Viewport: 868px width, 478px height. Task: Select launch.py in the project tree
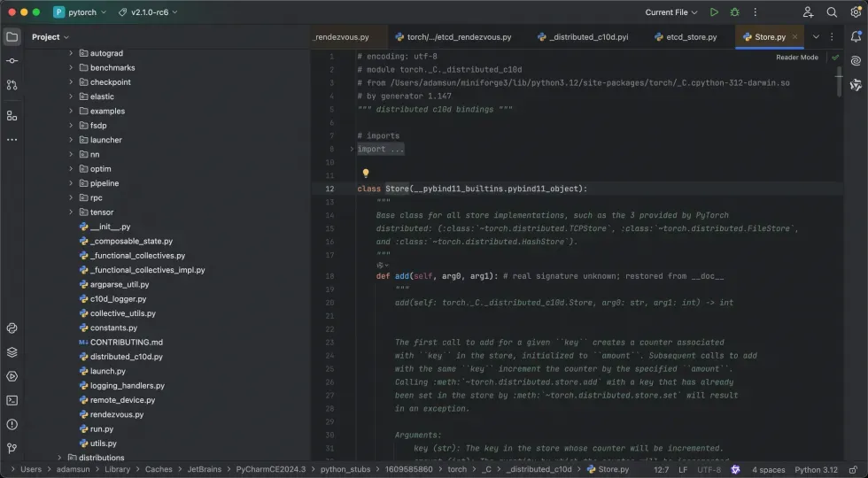pyautogui.click(x=107, y=371)
